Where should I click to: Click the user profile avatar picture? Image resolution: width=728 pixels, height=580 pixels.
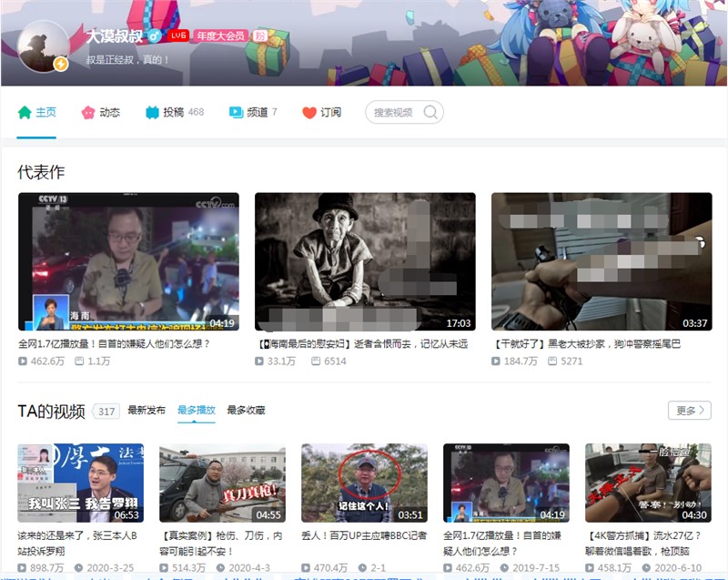(x=44, y=46)
